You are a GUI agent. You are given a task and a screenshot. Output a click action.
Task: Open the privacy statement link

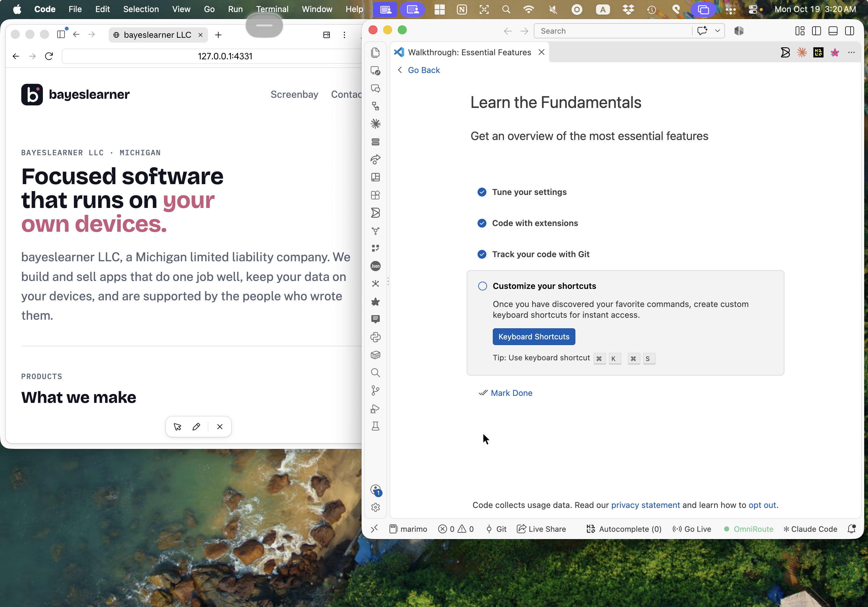(x=645, y=505)
